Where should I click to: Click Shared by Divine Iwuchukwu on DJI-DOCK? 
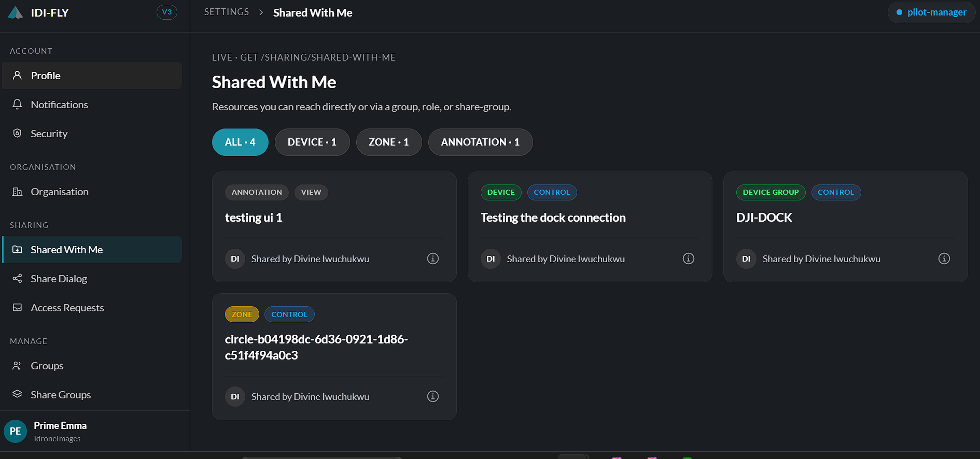pyautogui.click(x=821, y=259)
